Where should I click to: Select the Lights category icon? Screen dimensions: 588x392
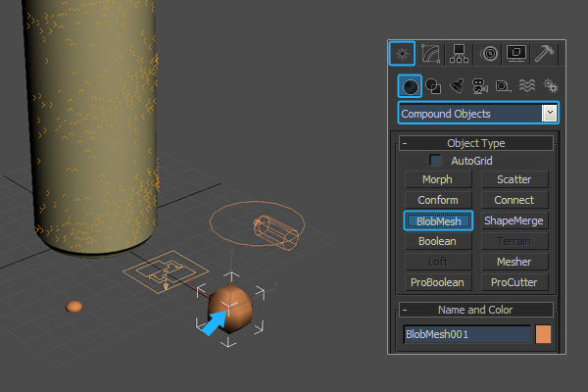pos(456,86)
